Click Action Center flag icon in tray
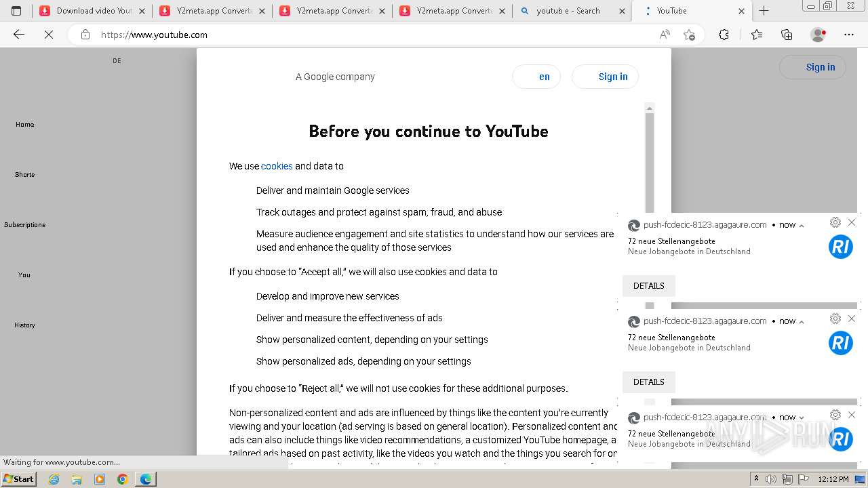 804,479
